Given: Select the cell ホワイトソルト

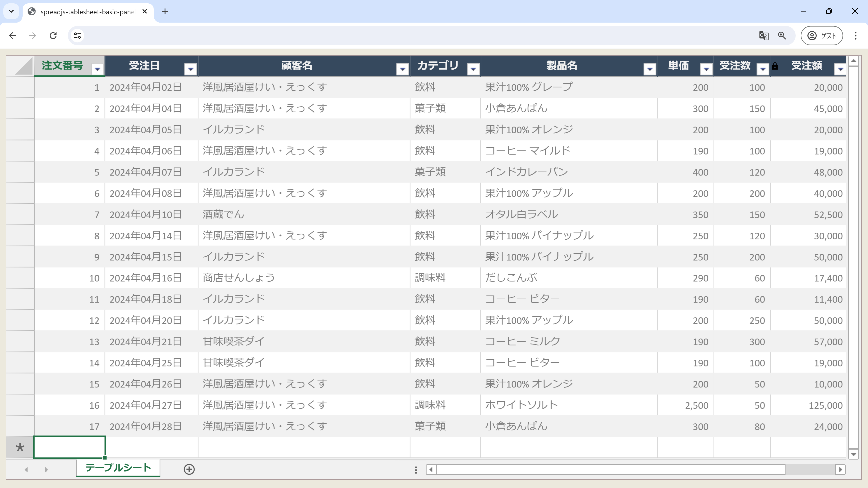Looking at the screenshot, I should click(569, 405).
